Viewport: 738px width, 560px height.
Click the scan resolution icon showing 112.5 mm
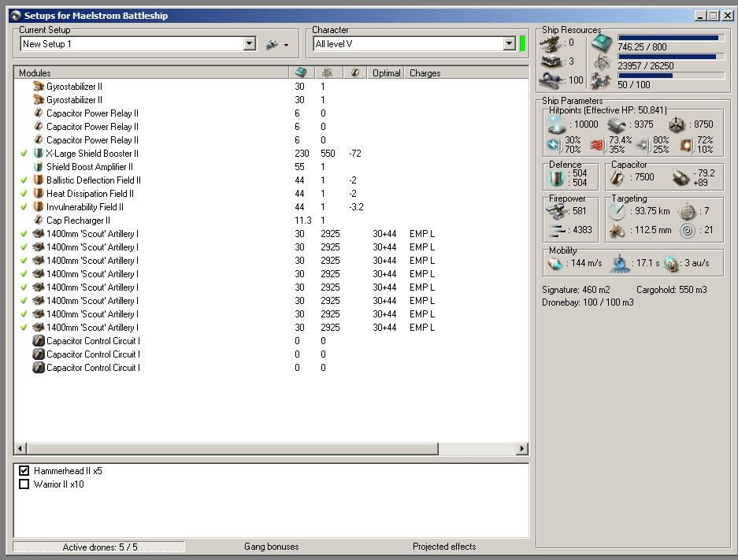coord(617,231)
